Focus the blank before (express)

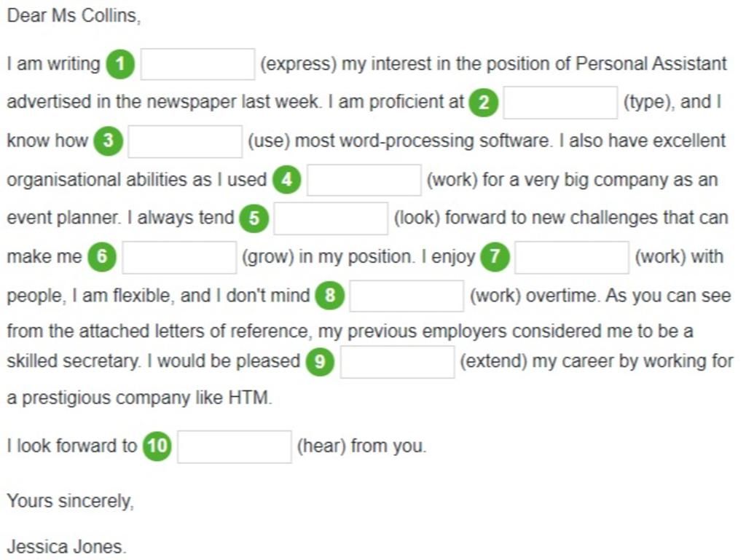click(198, 64)
